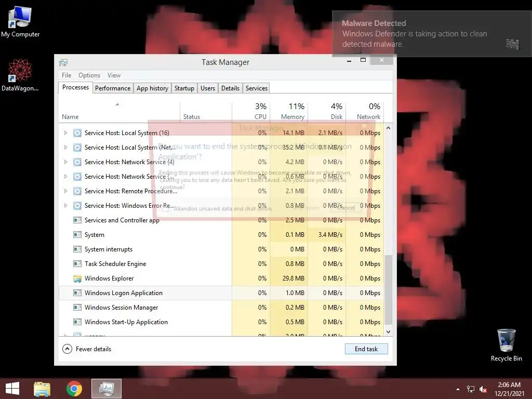This screenshot has width=532, height=399.
Task: Click the System interrupts icon
Action: pyautogui.click(x=77, y=249)
